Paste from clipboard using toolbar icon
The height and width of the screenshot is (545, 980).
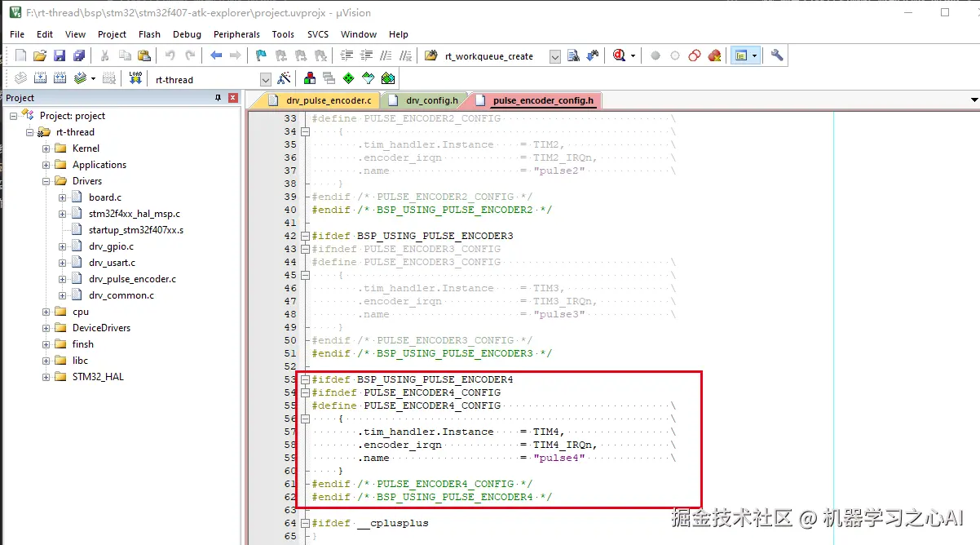144,55
